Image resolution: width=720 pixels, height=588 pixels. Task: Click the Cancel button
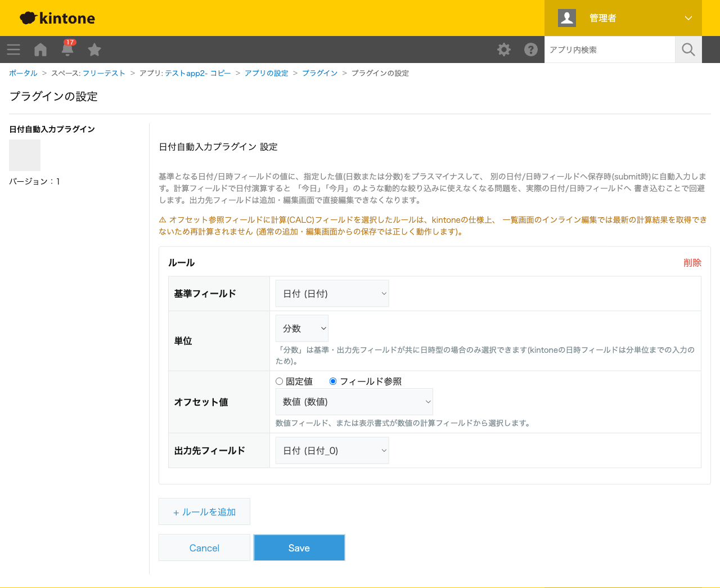pyautogui.click(x=204, y=547)
